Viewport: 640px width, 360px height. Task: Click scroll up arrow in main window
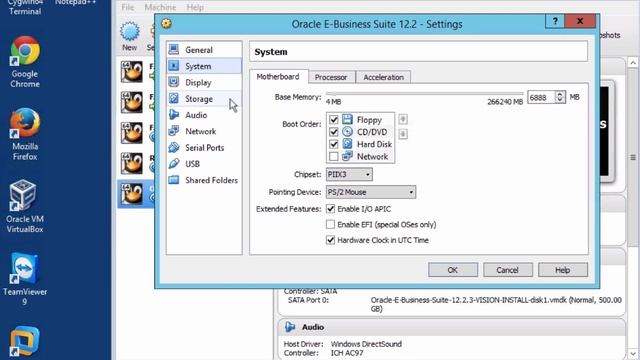(633, 62)
